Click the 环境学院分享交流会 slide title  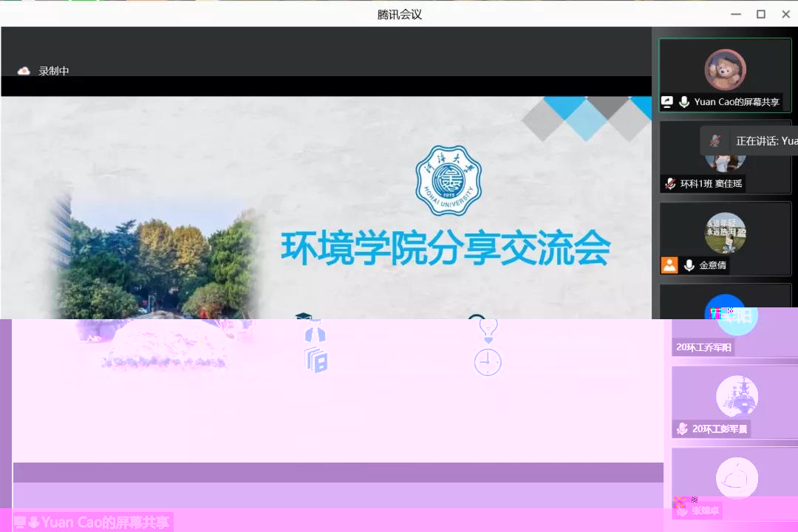(x=446, y=249)
